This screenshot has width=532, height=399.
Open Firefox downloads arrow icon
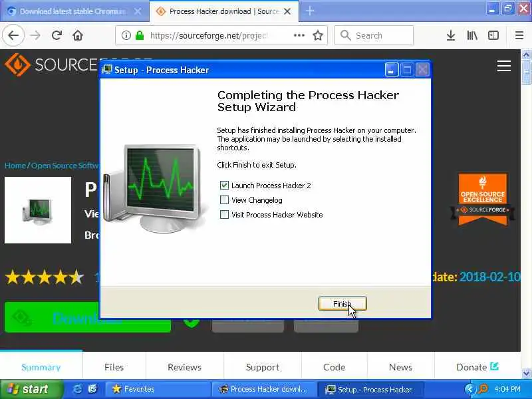tap(451, 35)
